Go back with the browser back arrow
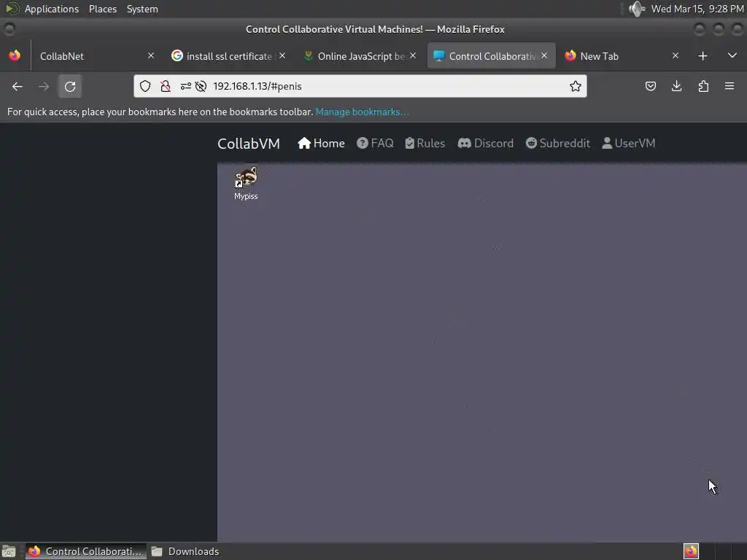747x560 pixels. tap(18, 86)
